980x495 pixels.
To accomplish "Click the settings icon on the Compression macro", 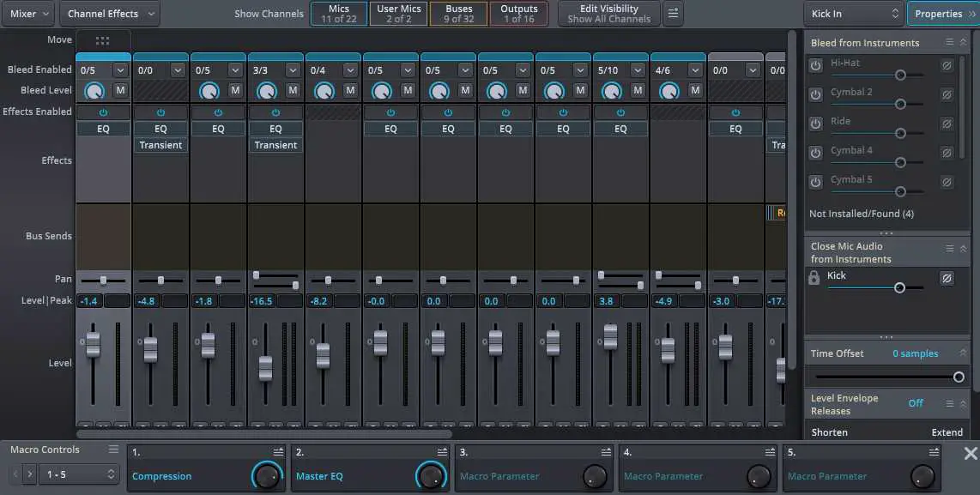I will (x=276, y=450).
